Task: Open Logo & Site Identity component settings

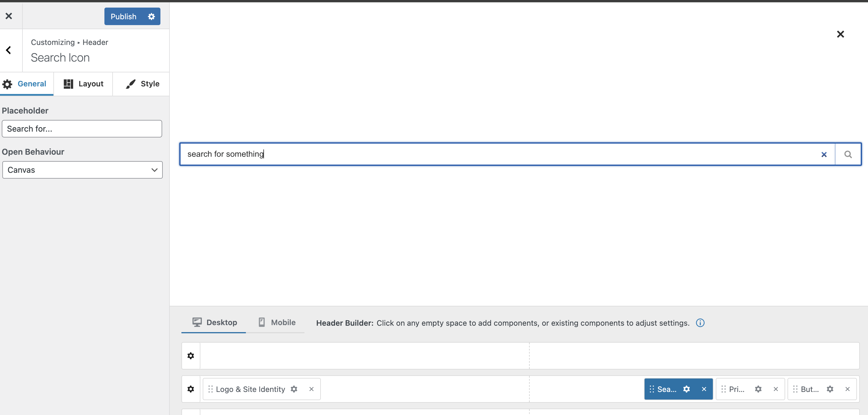Action: point(294,389)
